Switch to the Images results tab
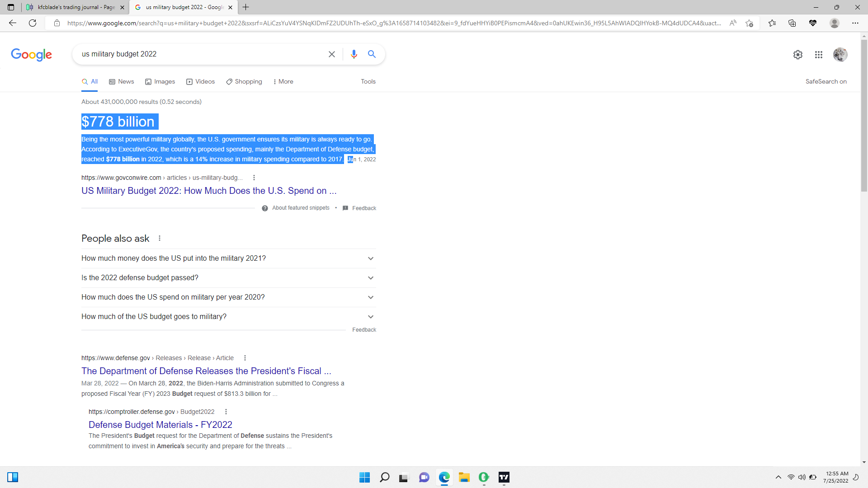The height and width of the screenshot is (488, 868). 160,82
